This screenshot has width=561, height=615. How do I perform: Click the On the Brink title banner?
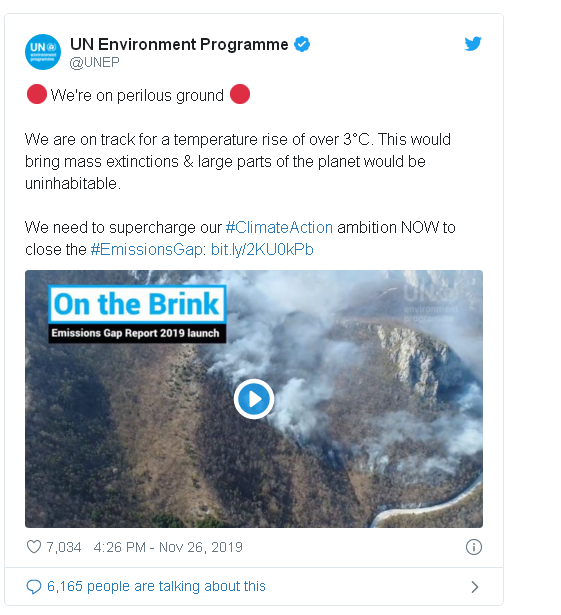[x=137, y=304]
